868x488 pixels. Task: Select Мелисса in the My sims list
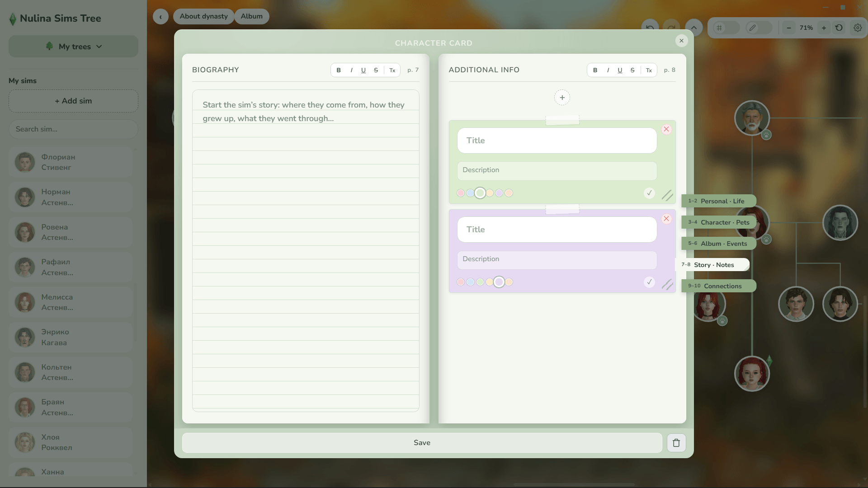[71, 302]
